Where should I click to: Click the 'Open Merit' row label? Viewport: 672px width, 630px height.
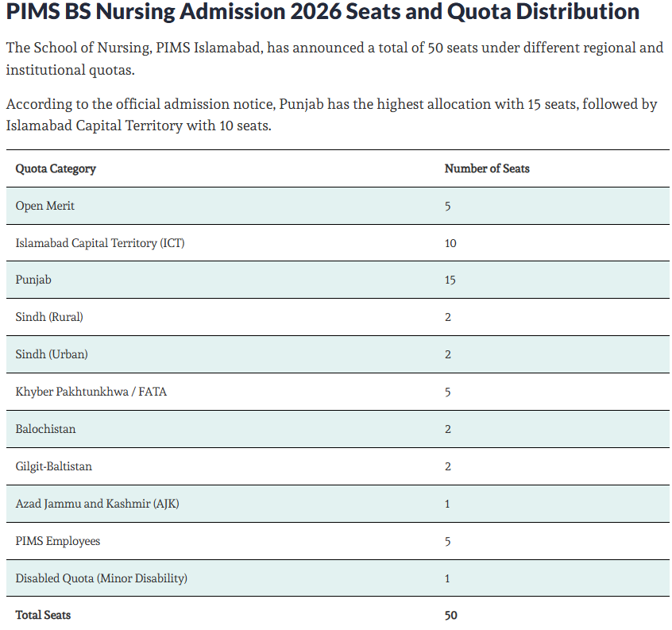pyautogui.click(x=45, y=206)
